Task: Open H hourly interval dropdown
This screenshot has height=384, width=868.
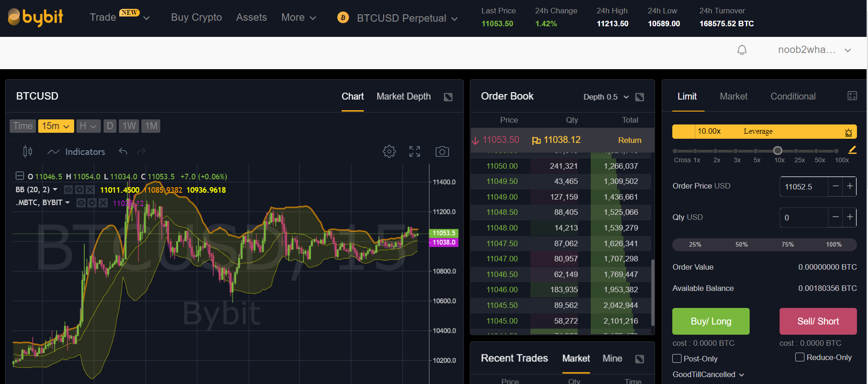Action: tap(87, 126)
